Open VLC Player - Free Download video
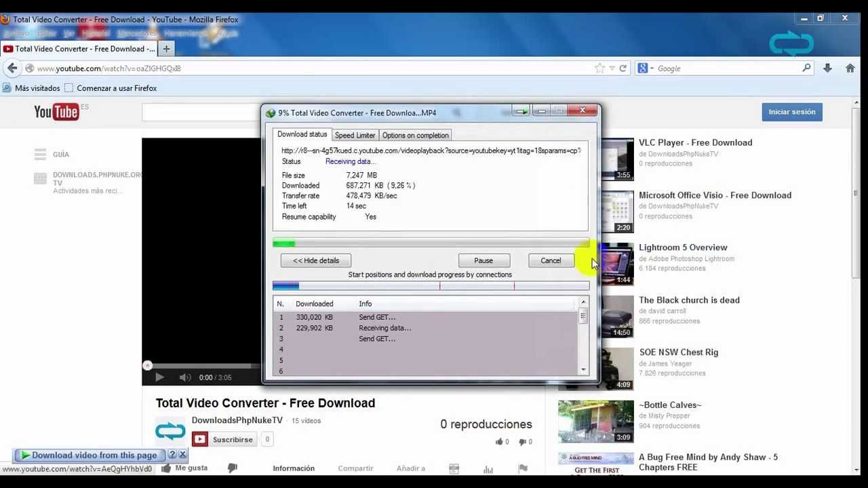This screenshot has width=868, height=488. [x=695, y=142]
